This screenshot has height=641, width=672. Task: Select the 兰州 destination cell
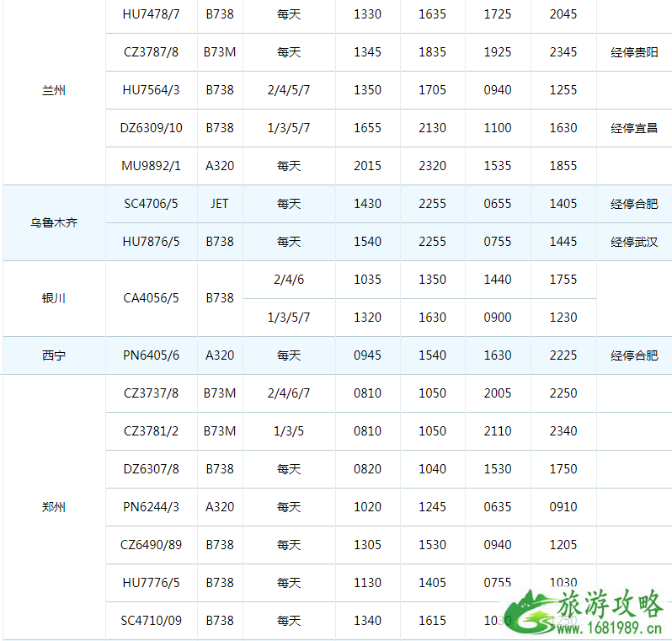pyautogui.click(x=54, y=90)
